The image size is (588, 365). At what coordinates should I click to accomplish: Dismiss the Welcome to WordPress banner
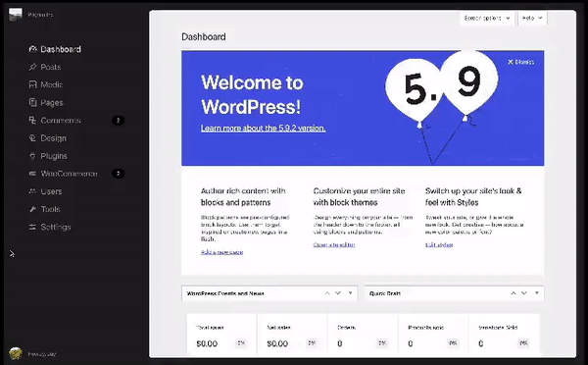tap(521, 62)
